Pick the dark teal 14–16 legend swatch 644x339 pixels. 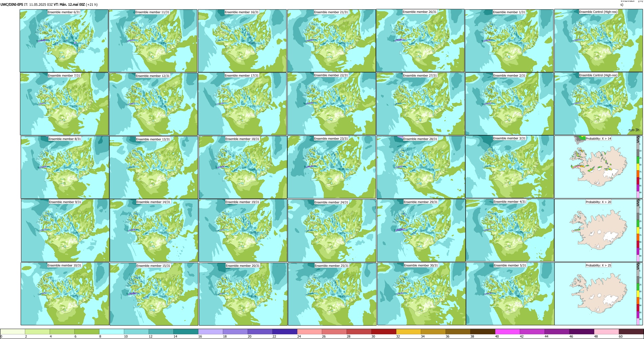[186, 332]
